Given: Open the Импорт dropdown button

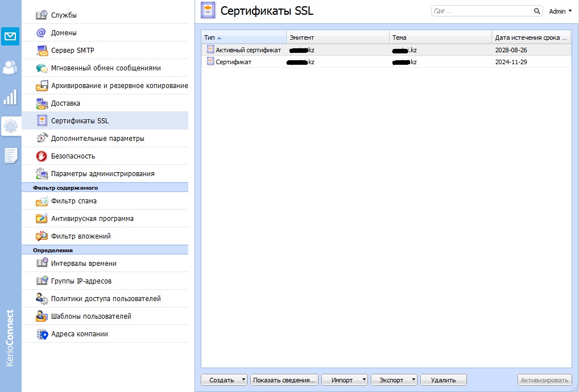Looking at the screenshot, I should [x=344, y=380].
